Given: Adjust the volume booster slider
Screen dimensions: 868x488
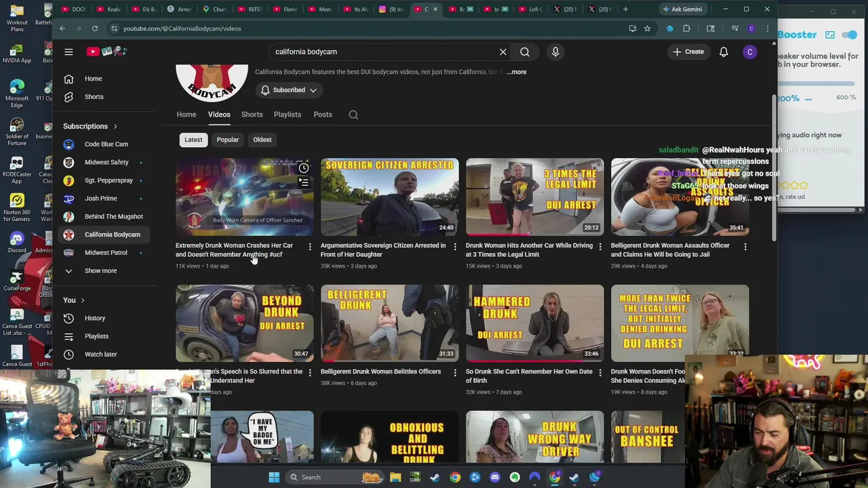Looking at the screenshot, I should [x=816, y=83].
